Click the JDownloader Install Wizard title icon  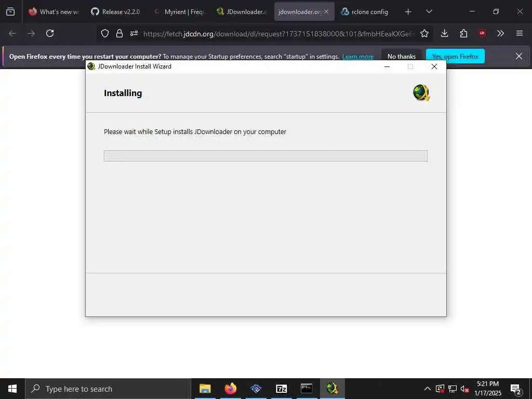(91, 66)
